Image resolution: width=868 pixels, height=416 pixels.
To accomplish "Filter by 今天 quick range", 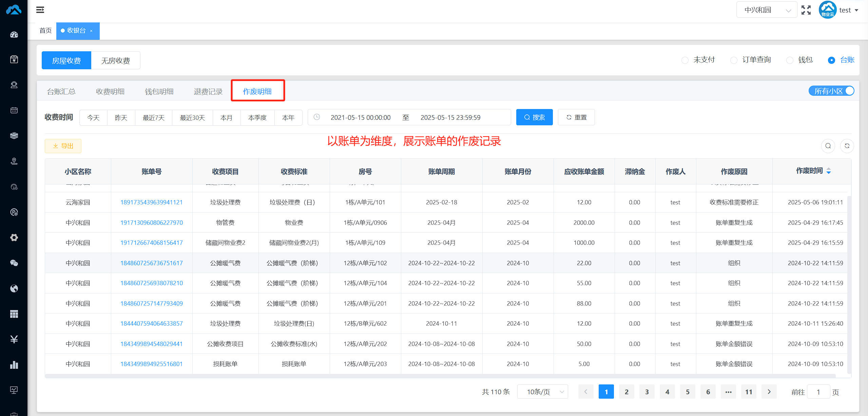I will (93, 117).
